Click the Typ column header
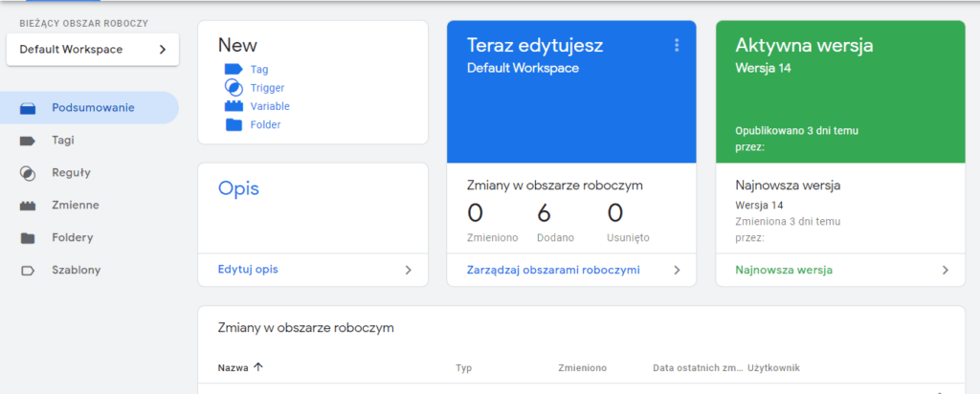This screenshot has height=394, width=980. [463, 367]
